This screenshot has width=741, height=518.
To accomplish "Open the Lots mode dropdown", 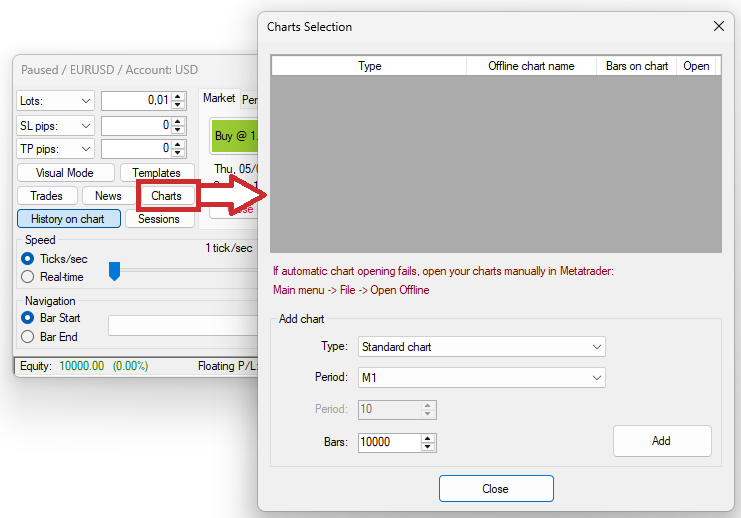I will [x=55, y=101].
